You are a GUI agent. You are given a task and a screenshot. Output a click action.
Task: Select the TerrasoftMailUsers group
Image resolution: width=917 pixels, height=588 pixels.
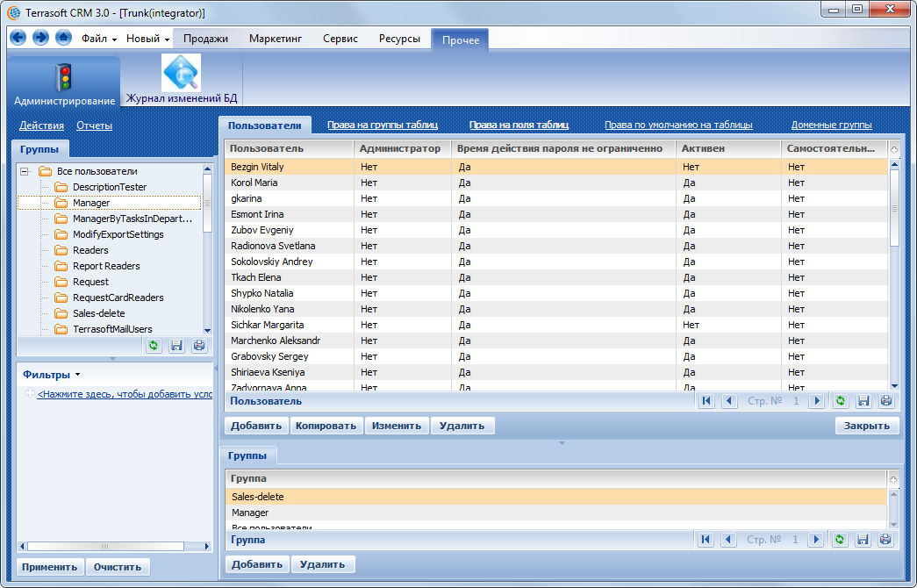112,329
